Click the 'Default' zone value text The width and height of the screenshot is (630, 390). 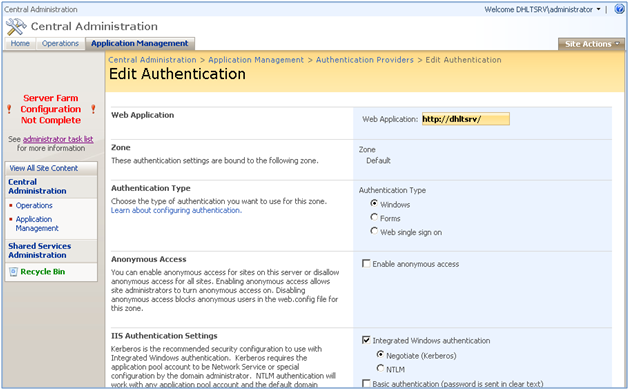pyautogui.click(x=378, y=161)
